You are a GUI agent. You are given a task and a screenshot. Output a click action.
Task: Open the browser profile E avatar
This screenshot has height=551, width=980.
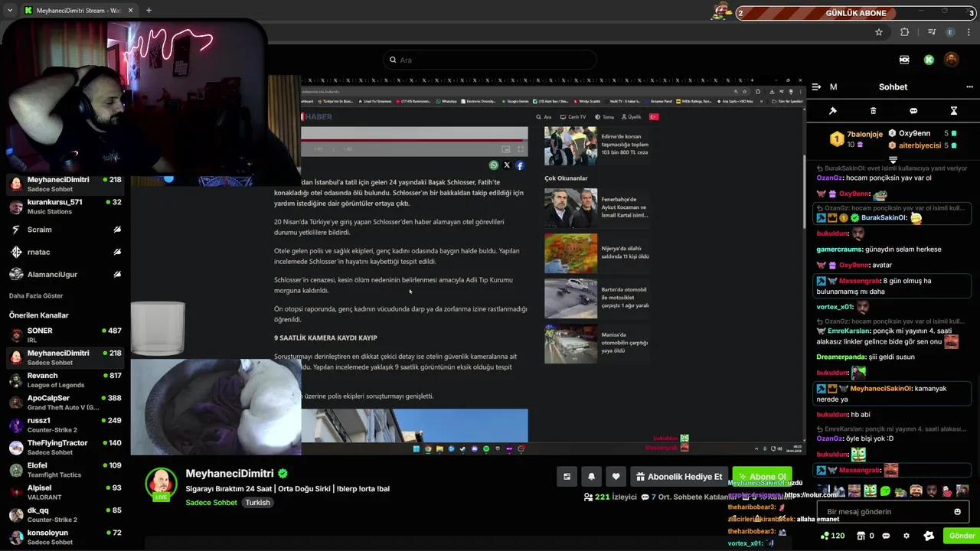tap(951, 32)
